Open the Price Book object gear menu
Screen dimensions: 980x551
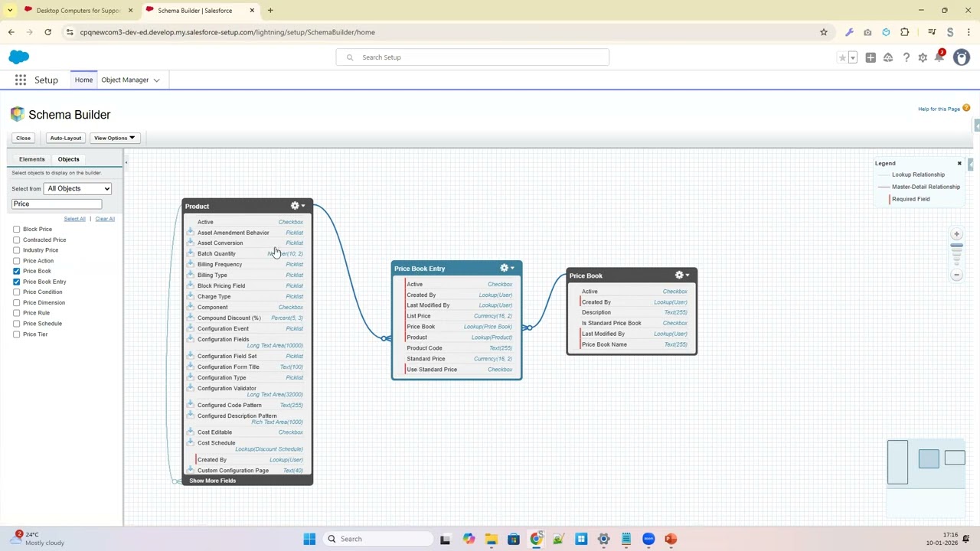[682, 275]
